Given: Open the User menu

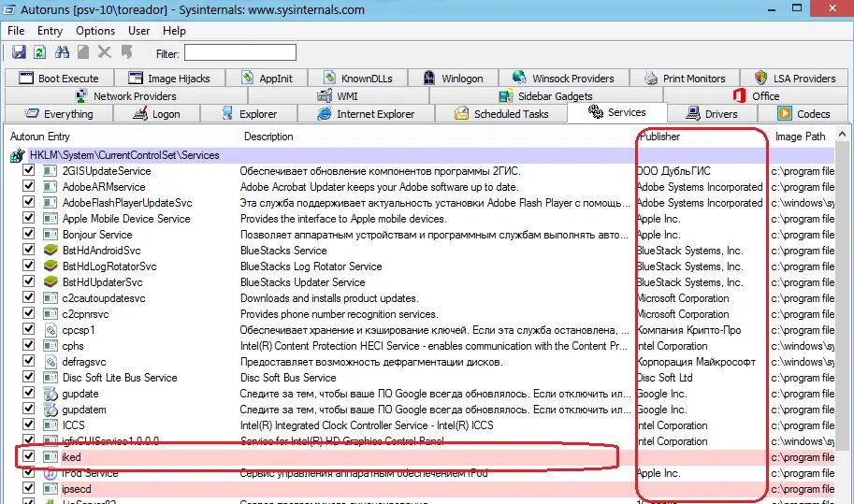Looking at the screenshot, I should coord(138,31).
